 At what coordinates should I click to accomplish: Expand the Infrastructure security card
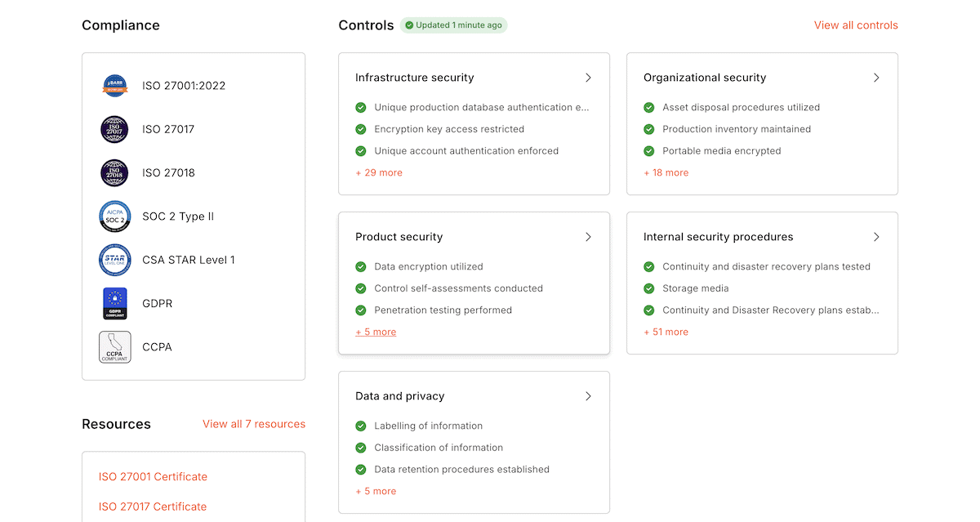tap(588, 78)
